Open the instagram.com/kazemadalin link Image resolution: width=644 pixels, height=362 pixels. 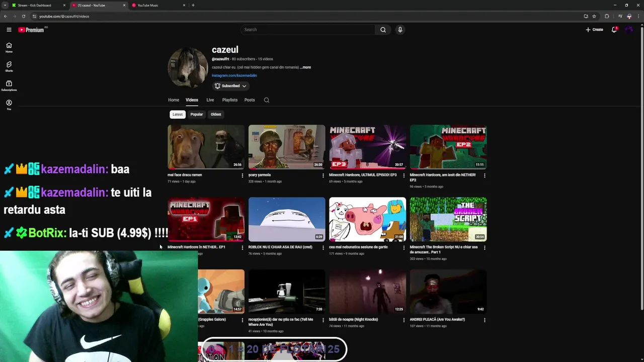[x=234, y=75]
